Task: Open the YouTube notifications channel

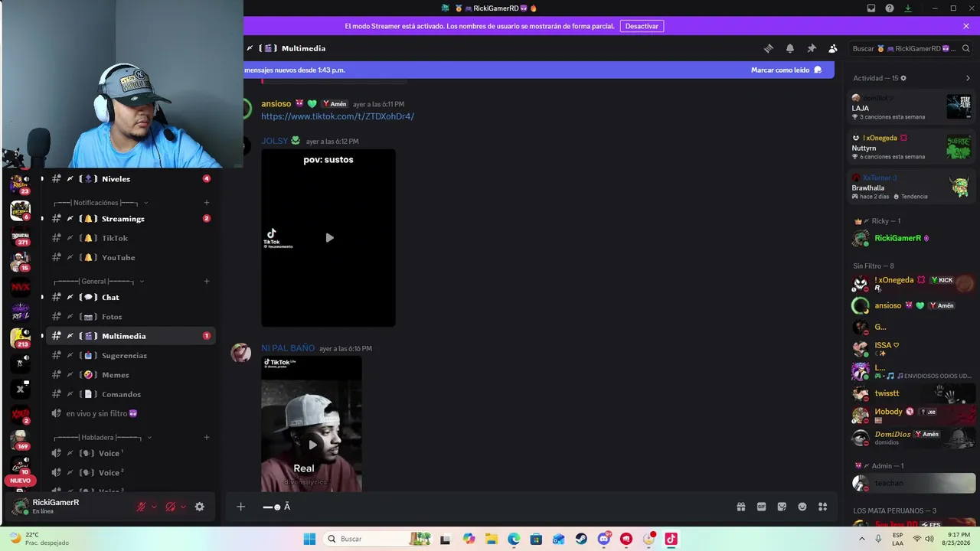Action: pos(130,258)
